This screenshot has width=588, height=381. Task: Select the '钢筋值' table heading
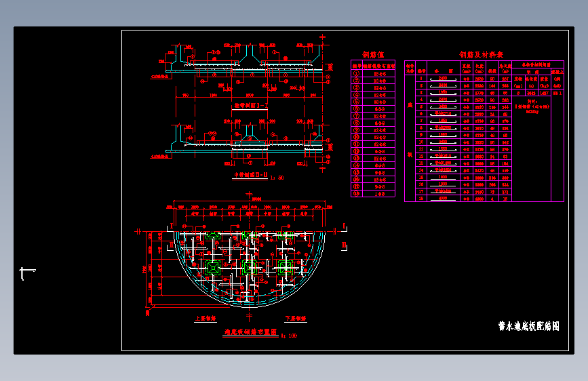click(x=373, y=55)
